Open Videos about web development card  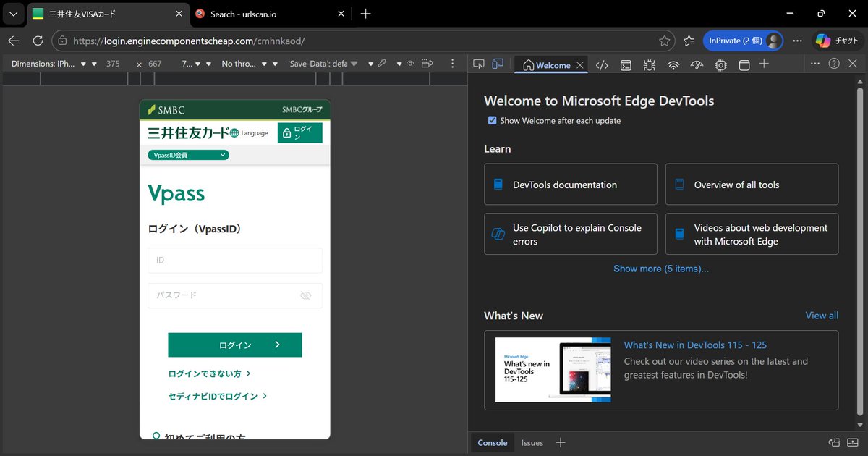point(752,234)
